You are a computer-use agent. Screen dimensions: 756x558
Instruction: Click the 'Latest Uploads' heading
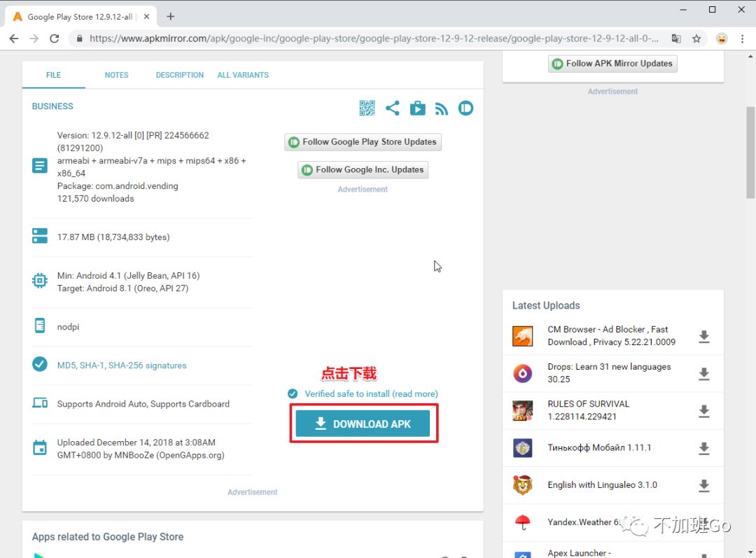tap(546, 306)
